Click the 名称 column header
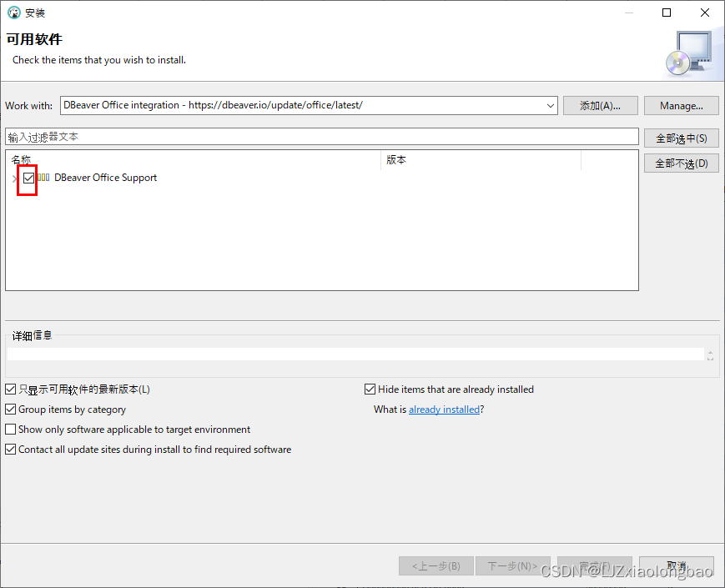Viewport: 725px width, 588px height. [x=194, y=160]
